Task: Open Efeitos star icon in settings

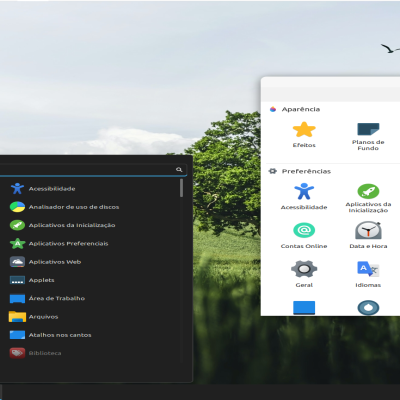Action: point(304,130)
